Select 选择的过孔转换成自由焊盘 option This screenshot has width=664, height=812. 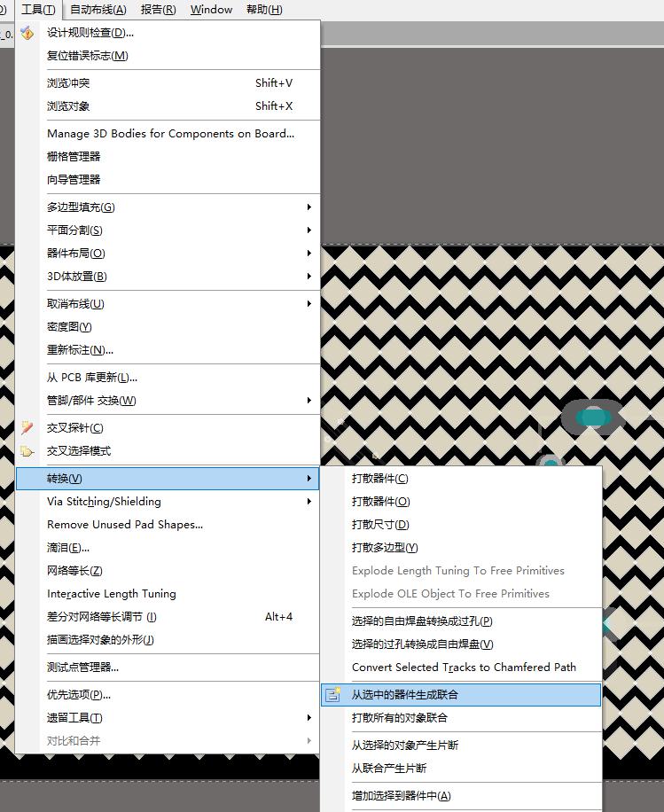tap(422, 644)
